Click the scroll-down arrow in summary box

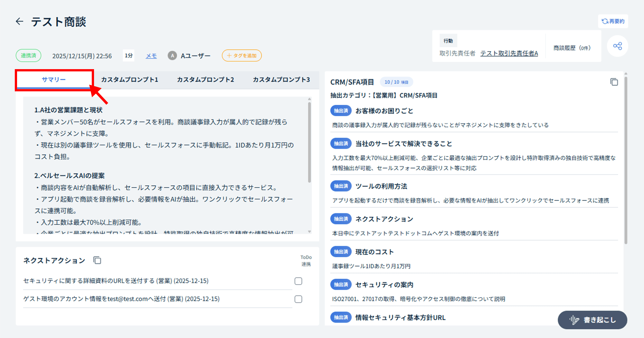click(309, 232)
